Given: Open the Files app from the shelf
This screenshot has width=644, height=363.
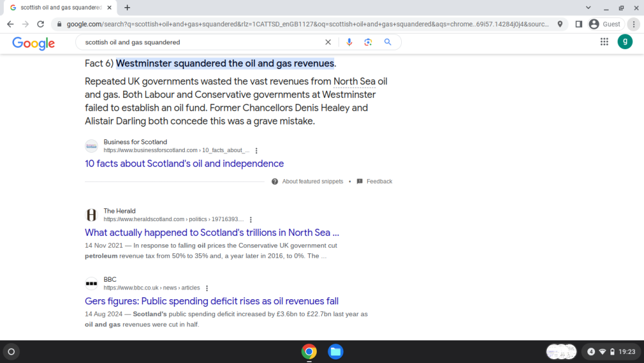Looking at the screenshot, I should click(x=336, y=351).
